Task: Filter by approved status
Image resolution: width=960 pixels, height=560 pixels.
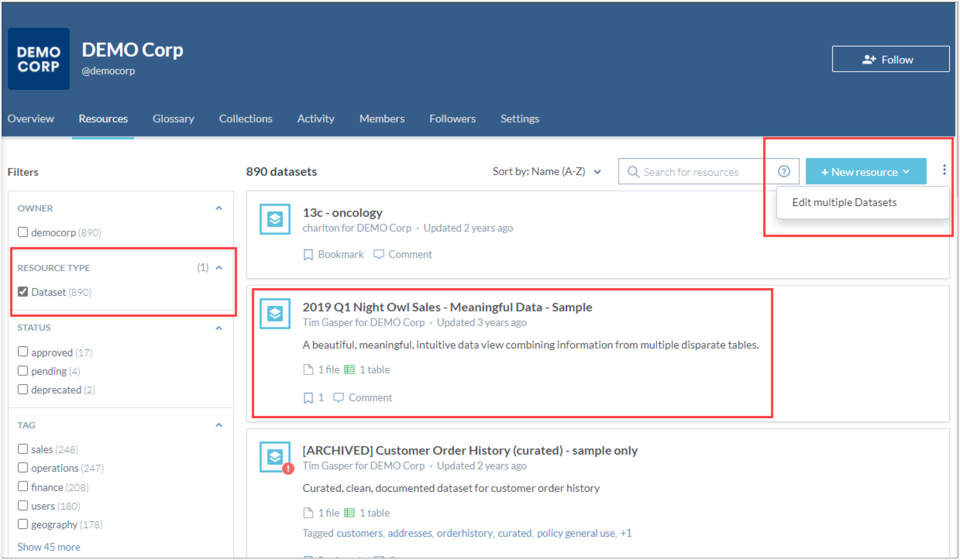Action: [23, 351]
